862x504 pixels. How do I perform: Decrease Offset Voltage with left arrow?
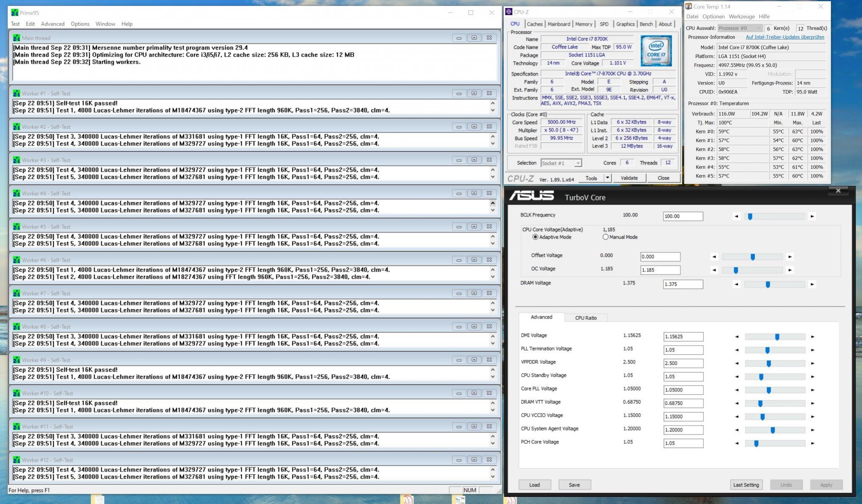pyautogui.click(x=714, y=257)
